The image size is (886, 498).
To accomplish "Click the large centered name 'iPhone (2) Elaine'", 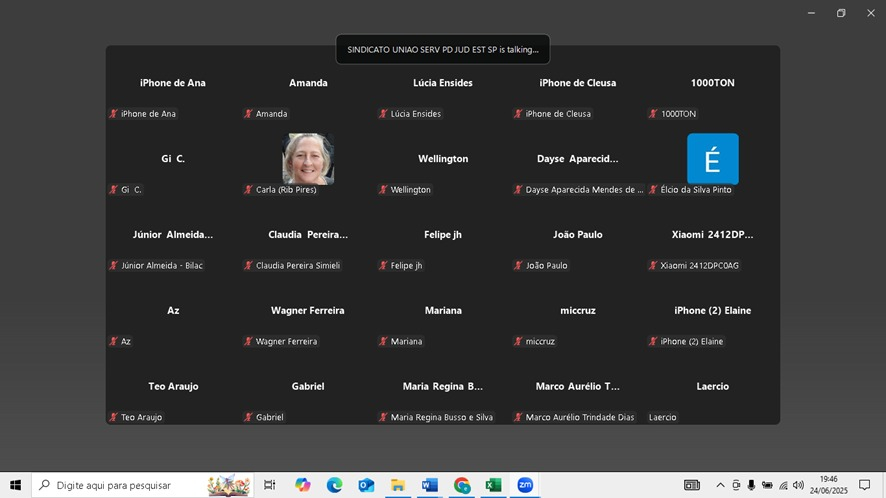I will coord(713,310).
